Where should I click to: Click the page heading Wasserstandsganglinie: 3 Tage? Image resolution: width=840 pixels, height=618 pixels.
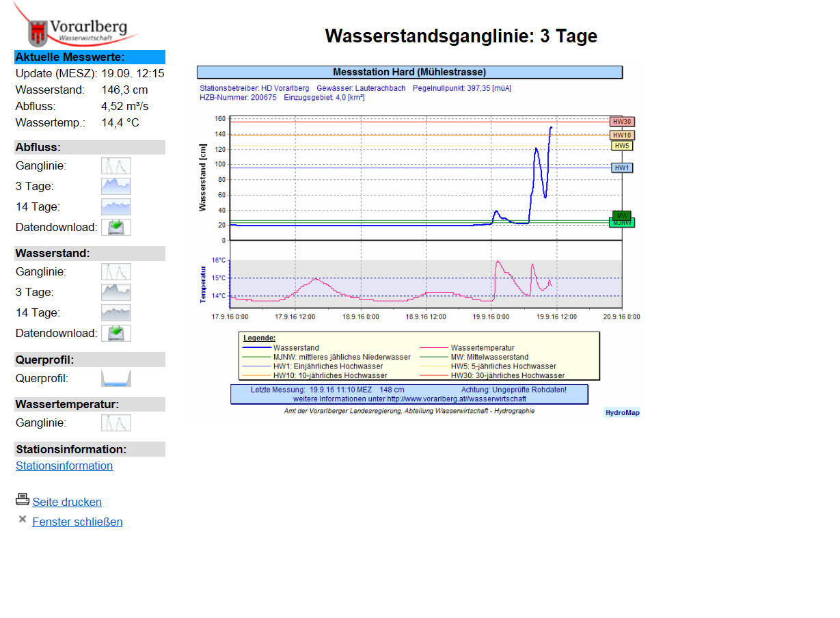tap(461, 36)
